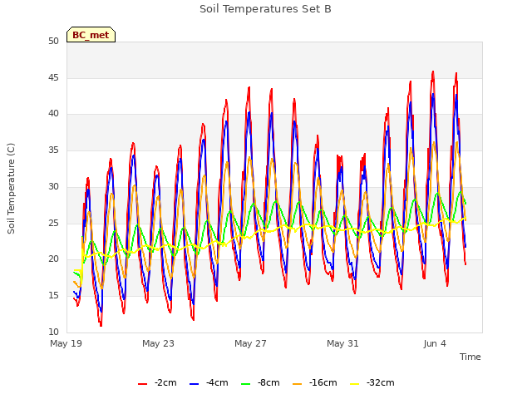Click the 30 y-axis tick label
The width and height of the screenshot is (532, 399).
53,186
